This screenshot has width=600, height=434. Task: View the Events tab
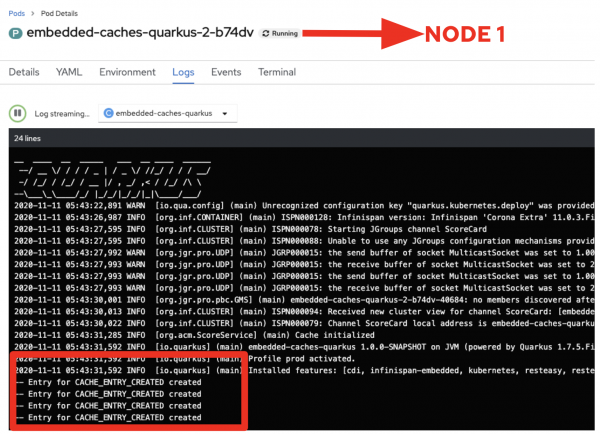point(225,73)
